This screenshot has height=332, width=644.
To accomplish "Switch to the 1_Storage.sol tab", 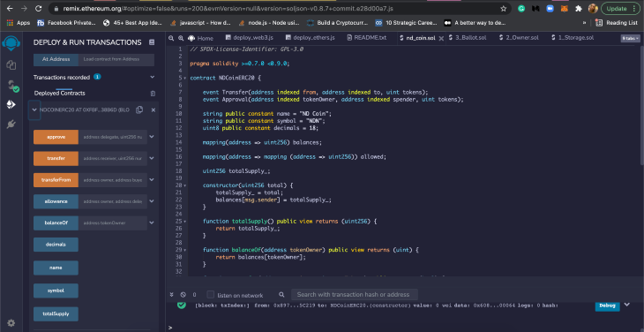I will click(573, 38).
